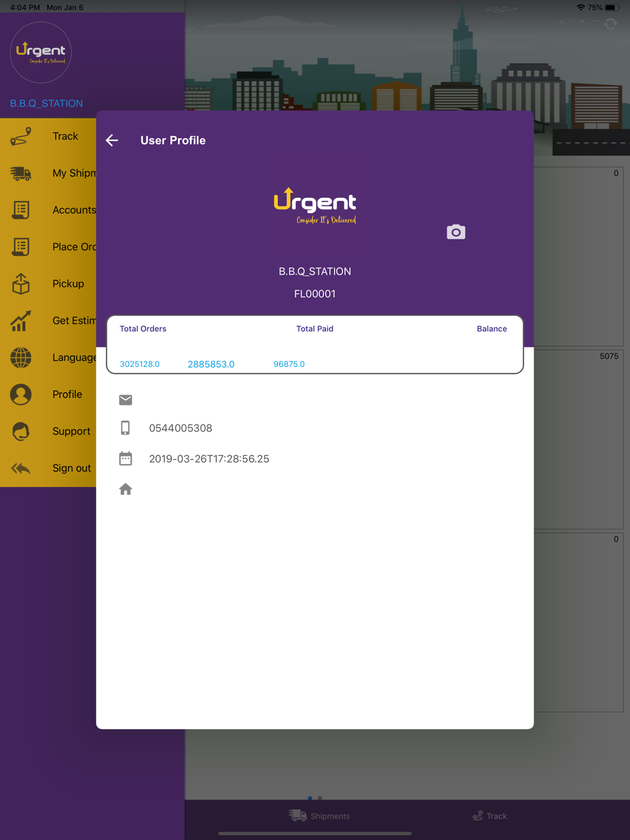630x840 pixels.
Task: Click the Sign out arrows icon
Action: [x=21, y=468]
